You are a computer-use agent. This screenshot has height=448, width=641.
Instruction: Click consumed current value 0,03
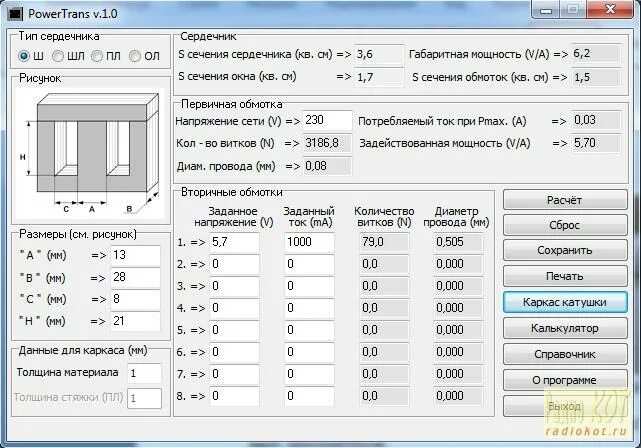pos(596,121)
